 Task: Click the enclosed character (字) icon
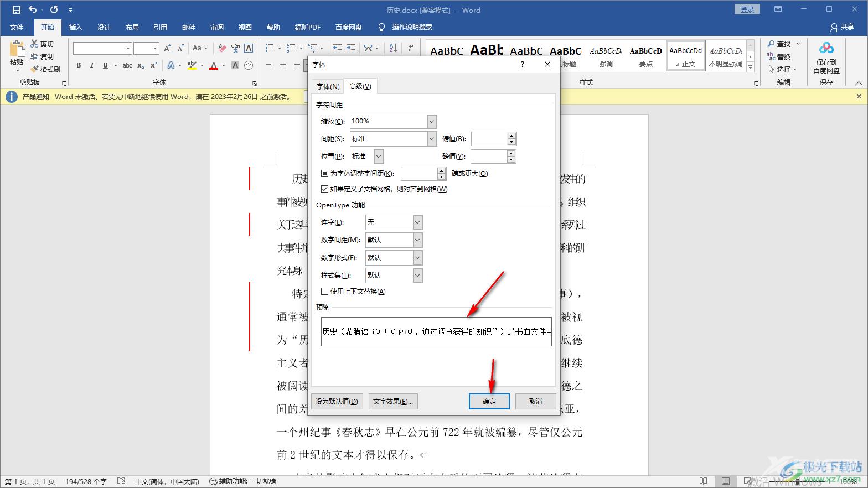(x=249, y=65)
